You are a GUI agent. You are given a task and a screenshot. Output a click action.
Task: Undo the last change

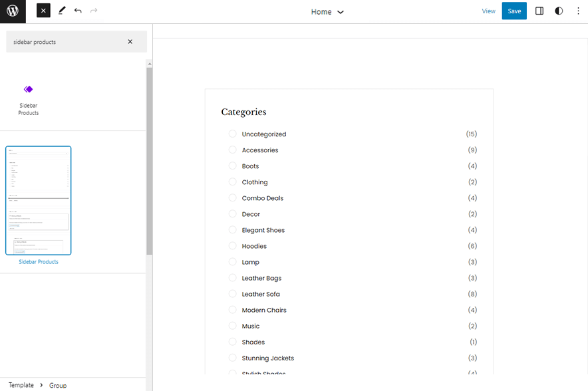point(77,11)
